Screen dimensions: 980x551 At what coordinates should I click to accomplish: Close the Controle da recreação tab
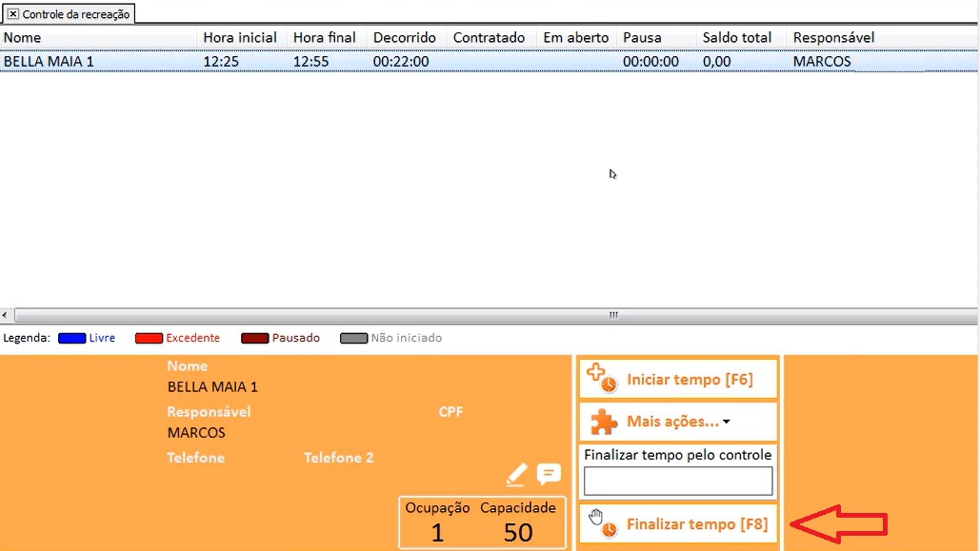13,14
